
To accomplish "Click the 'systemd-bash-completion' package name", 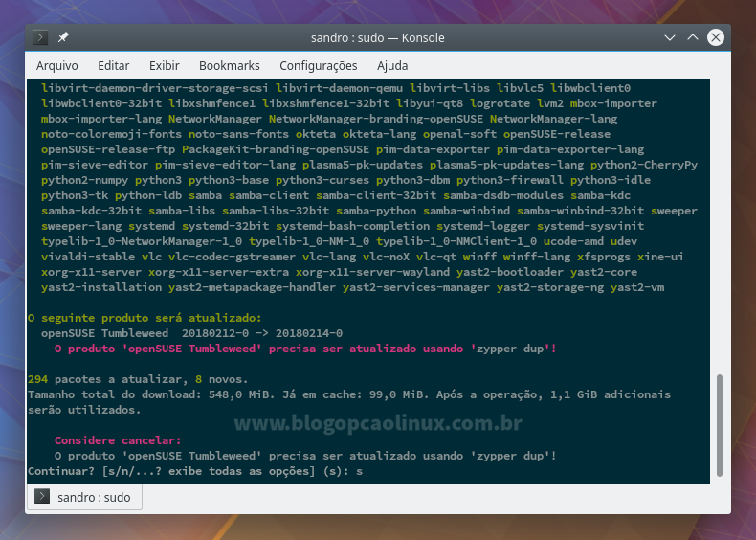I will point(352,226).
